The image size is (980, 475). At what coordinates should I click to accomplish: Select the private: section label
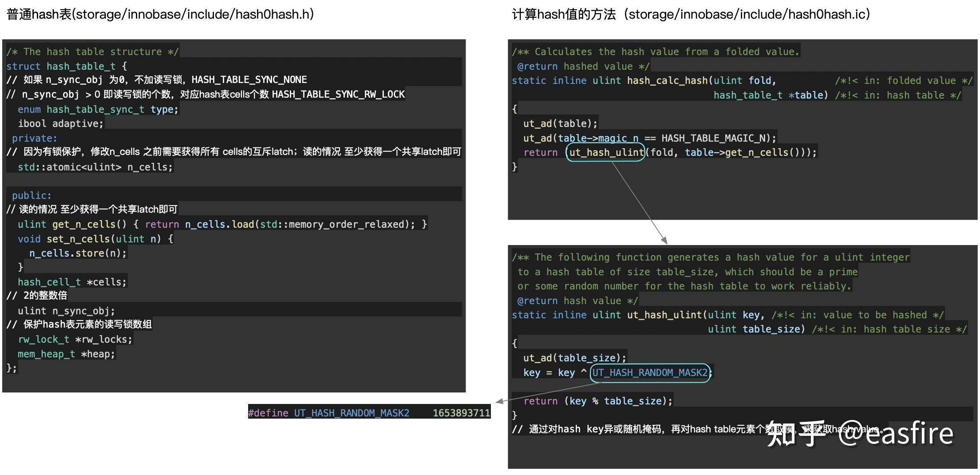34,138
